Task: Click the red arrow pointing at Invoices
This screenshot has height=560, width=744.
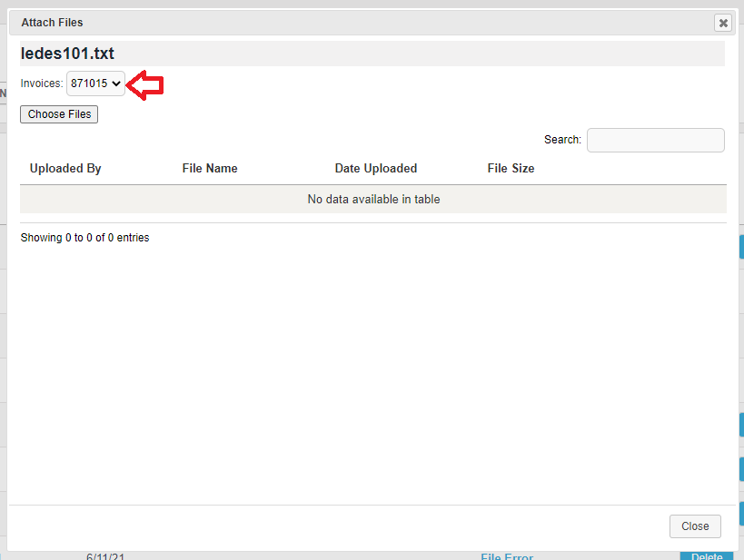Action: point(145,84)
